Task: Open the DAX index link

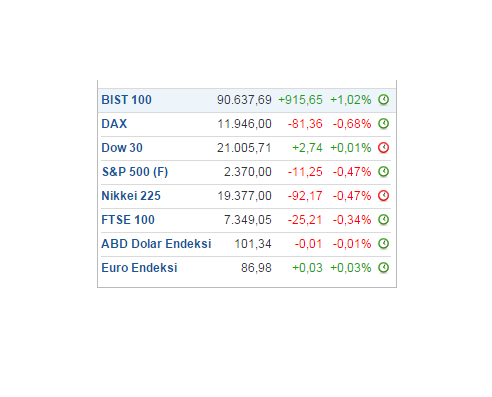Action: [x=114, y=124]
